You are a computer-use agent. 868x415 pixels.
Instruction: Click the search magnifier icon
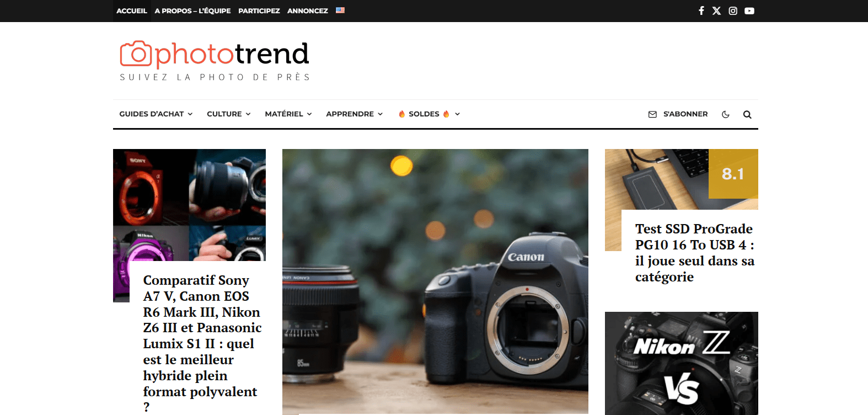point(747,114)
